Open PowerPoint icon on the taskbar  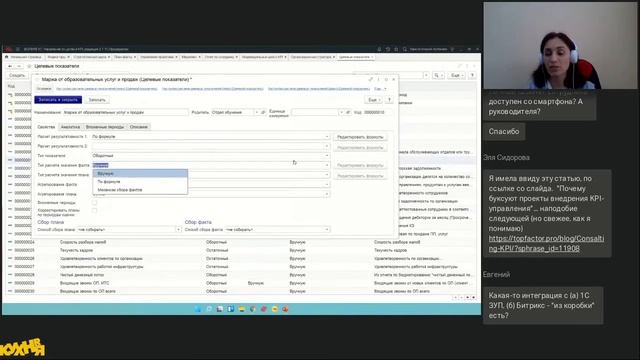(285, 309)
